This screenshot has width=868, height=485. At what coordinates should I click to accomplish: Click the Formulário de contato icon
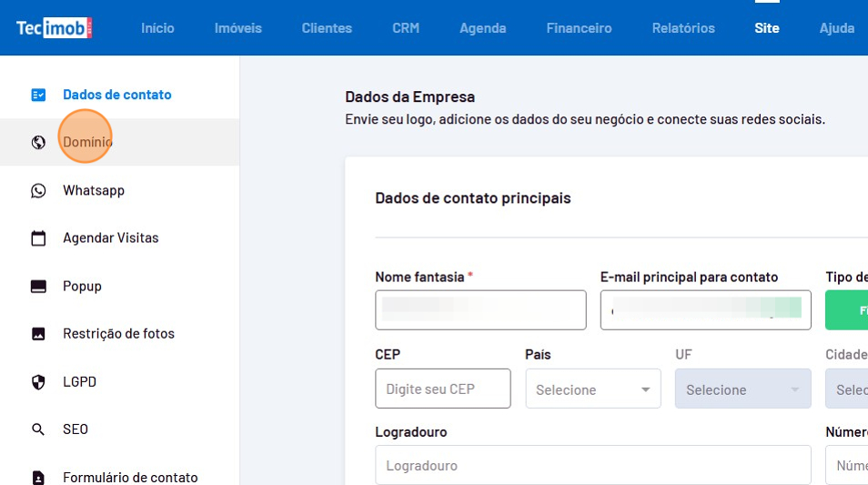click(38, 477)
